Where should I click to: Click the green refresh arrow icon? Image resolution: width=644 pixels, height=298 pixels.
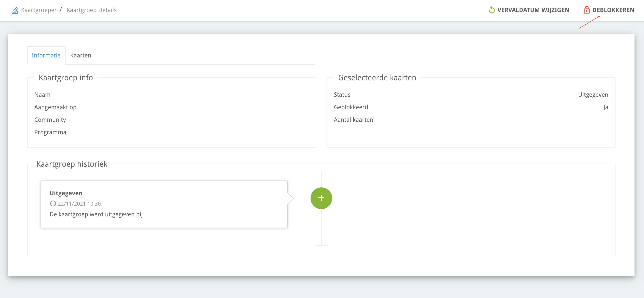pos(492,10)
